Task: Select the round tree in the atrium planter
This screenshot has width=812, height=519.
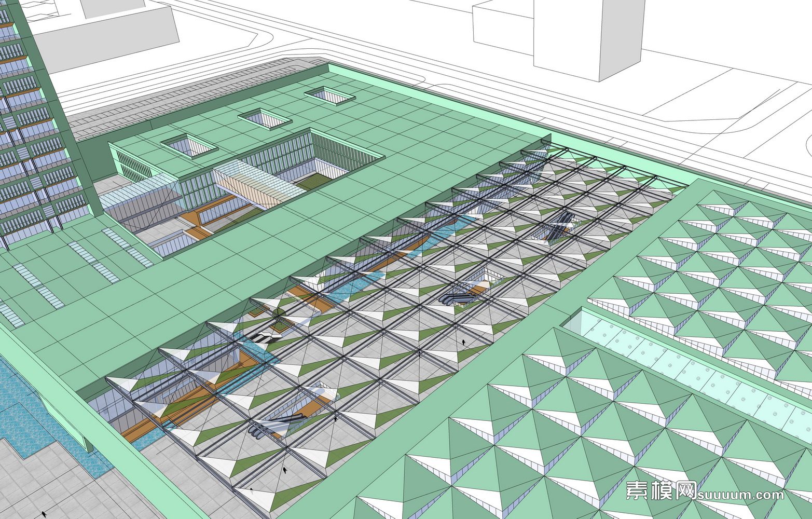Action: tap(279, 312)
